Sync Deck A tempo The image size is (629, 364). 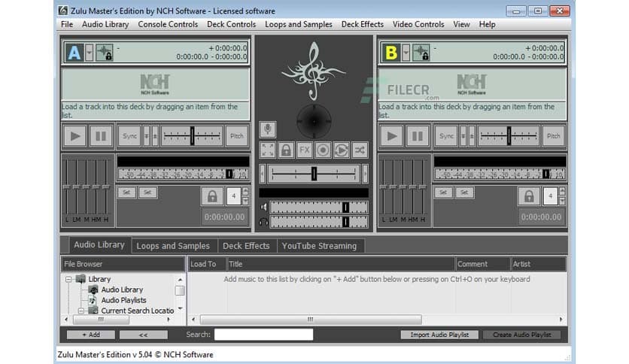pyautogui.click(x=129, y=136)
